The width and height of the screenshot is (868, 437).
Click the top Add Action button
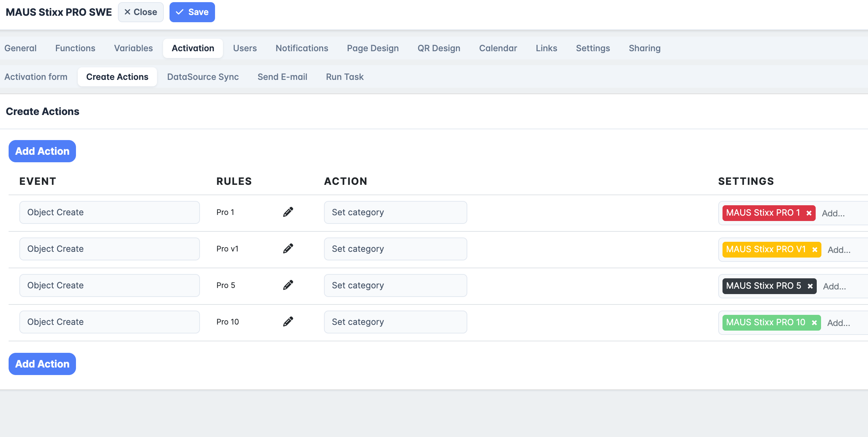42,151
